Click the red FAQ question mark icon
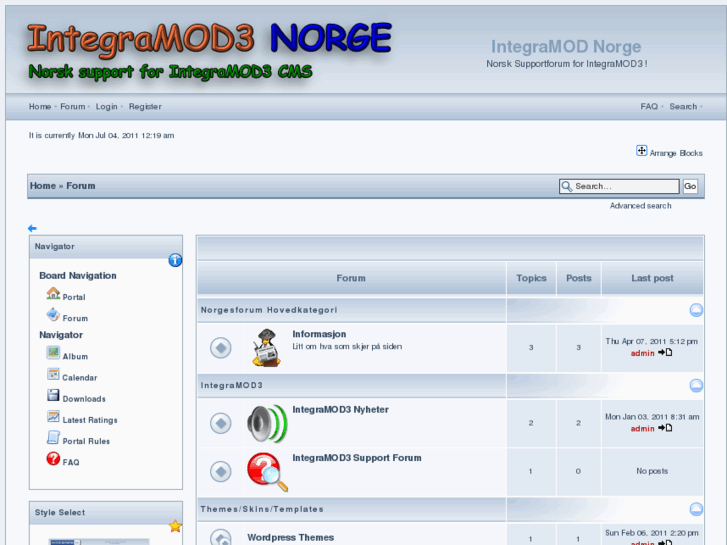This screenshot has height=545, width=727. click(53, 459)
